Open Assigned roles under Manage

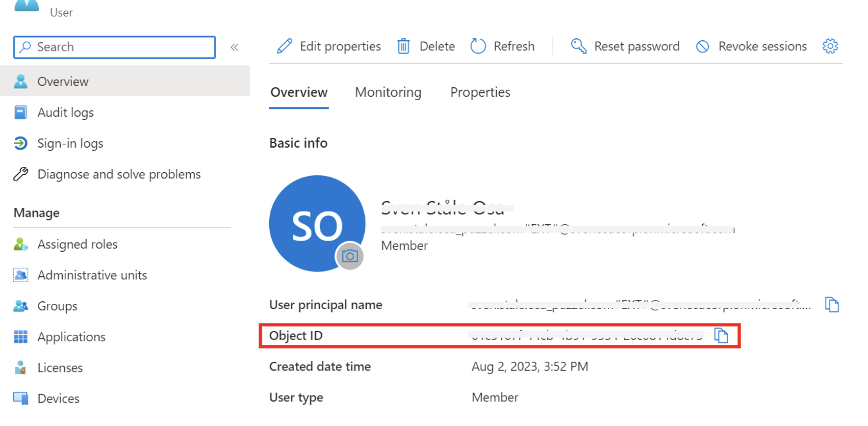coord(77,244)
